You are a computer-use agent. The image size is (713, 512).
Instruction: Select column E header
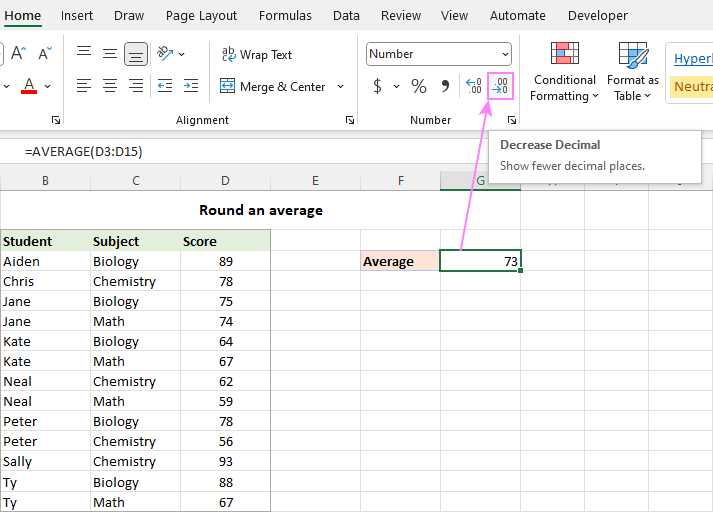point(316,181)
